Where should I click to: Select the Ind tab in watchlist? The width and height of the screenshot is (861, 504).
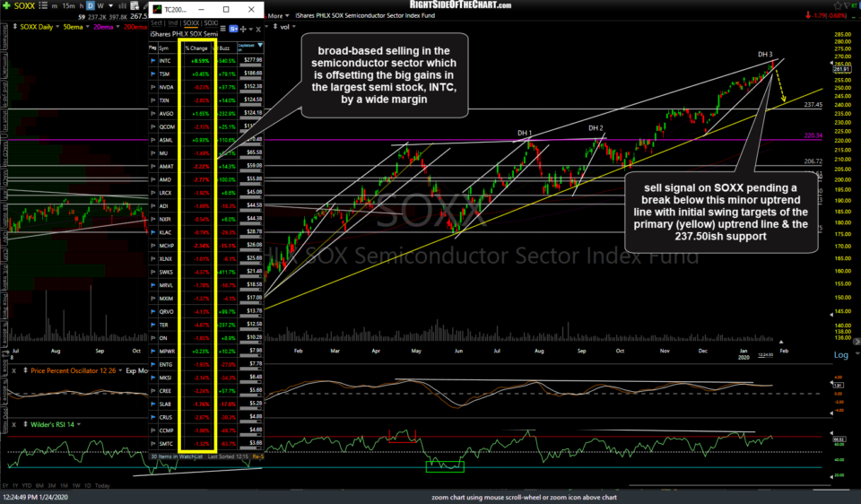173,23
